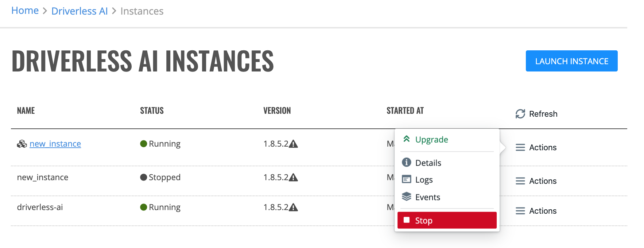Open Actions menu for first new_instance row
Image resolution: width=644 pixels, height=248 pixels.
pos(536,147)
